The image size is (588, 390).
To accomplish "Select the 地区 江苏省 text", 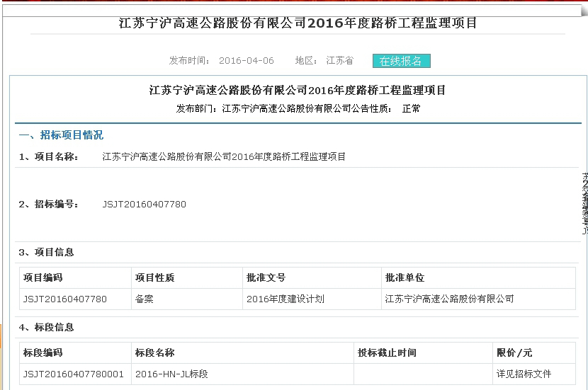I will 324,60.
